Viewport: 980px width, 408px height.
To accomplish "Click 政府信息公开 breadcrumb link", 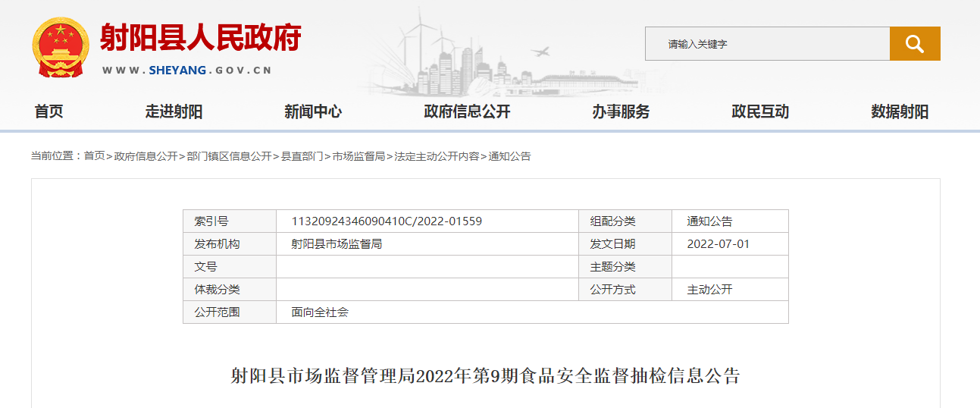I will tap(146, 156).
